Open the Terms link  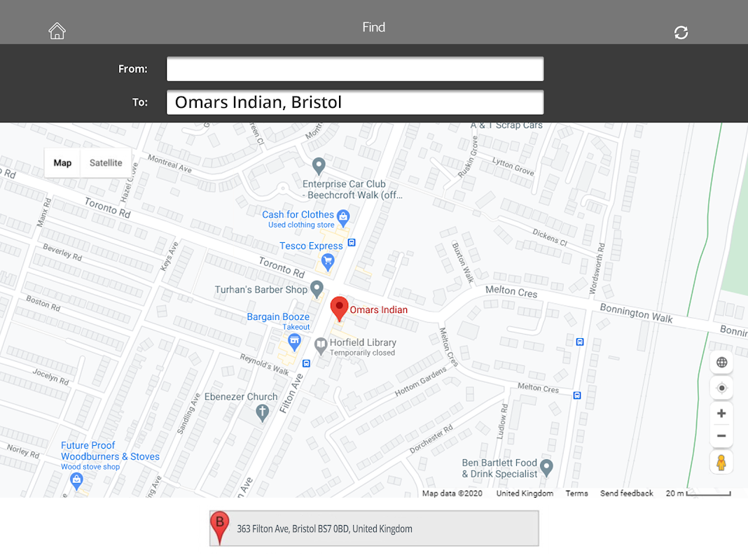click(576, 493)
